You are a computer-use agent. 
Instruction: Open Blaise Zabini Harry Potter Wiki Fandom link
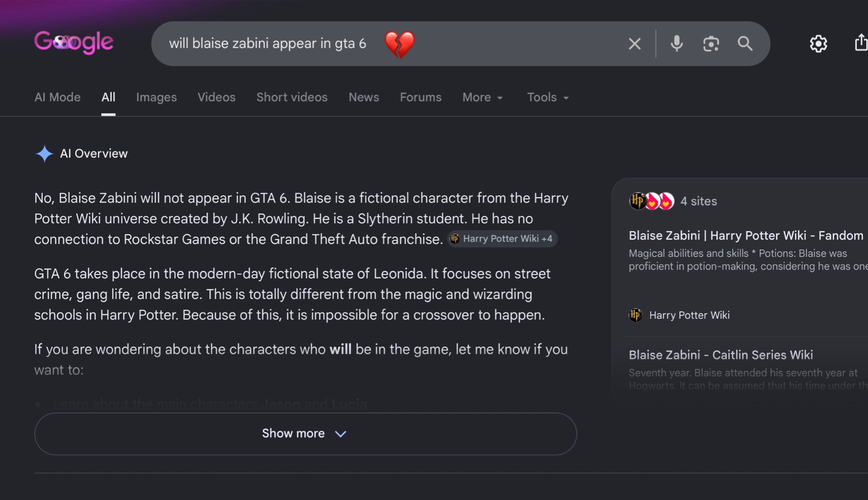point(746,236)
